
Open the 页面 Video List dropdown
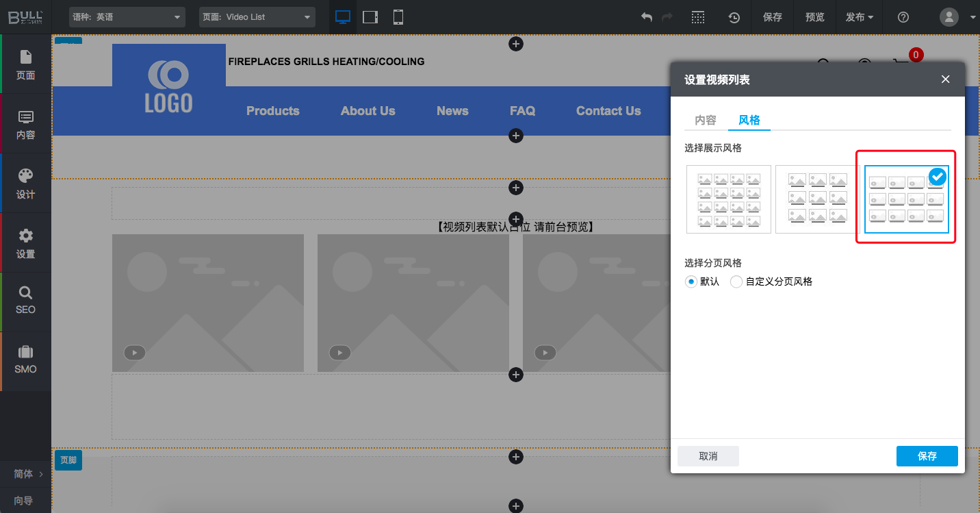tap(257, 17)
